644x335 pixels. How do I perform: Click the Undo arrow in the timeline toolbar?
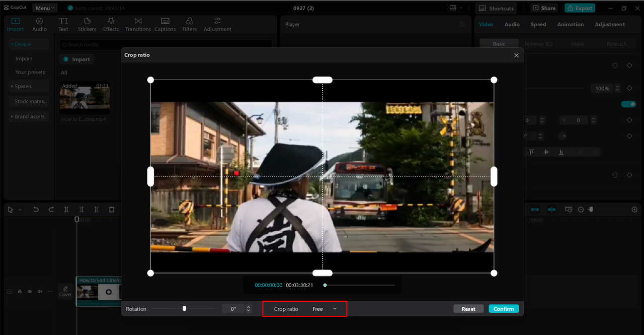click(36, 210)
